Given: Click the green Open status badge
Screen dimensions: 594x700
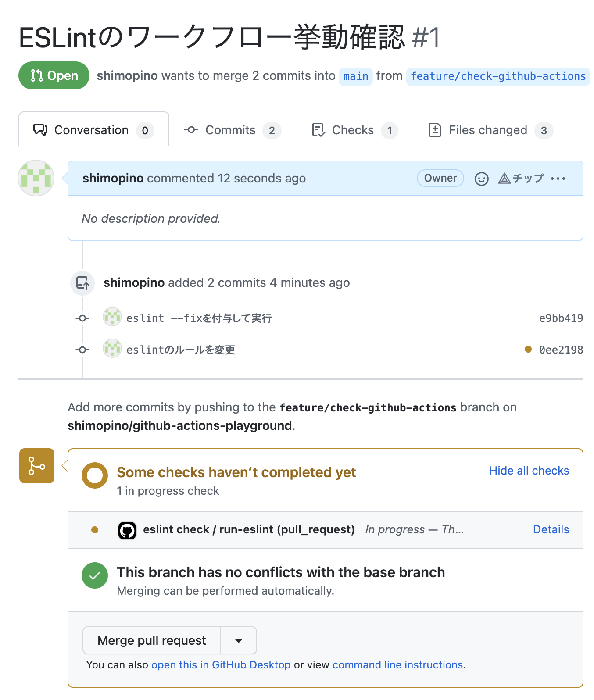Looking at the screenshot, I should (x=54, y=75).
